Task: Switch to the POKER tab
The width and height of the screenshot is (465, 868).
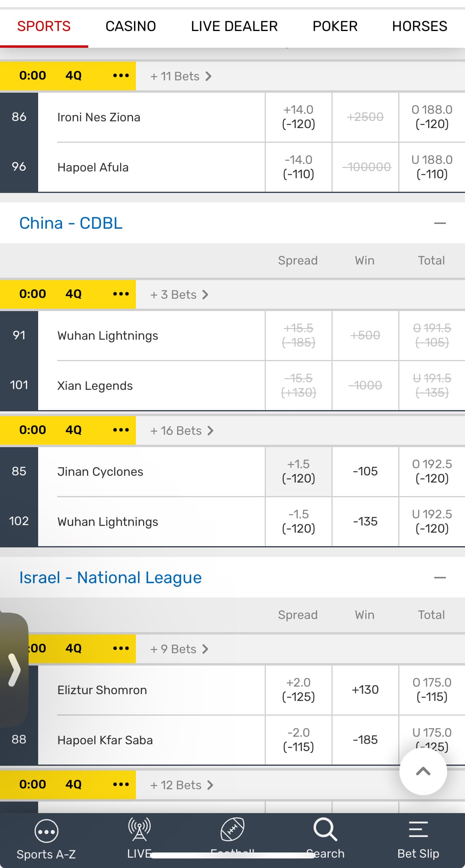Action: pyautogui.click(x=335, y=26)
